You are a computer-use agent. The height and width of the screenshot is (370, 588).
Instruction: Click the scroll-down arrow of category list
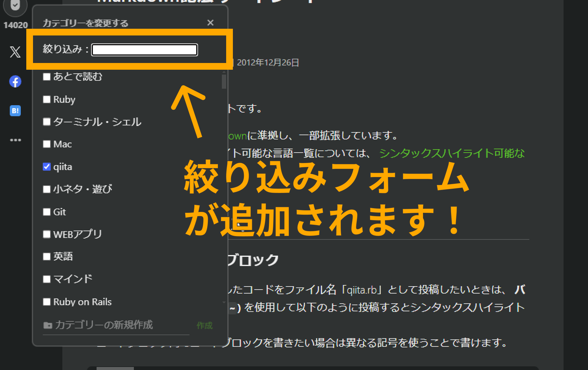[x=224, y=302]
